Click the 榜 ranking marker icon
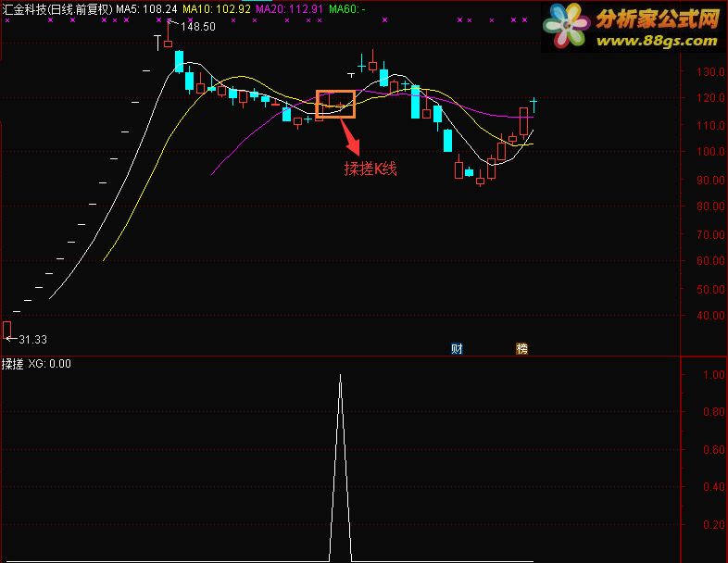The image size is (728, 563). pyautogui.click(x=521, y=348)
